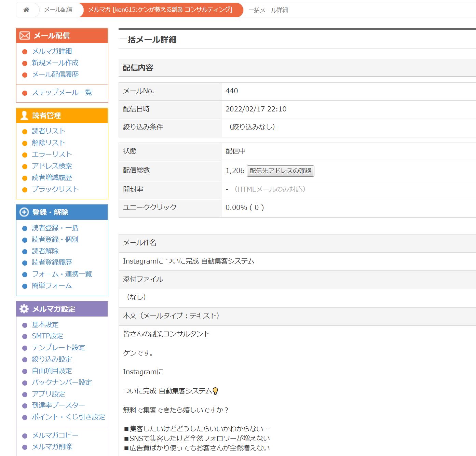476x456 pixels.
Task: Select 一括メール詳細 breadcrumb item
Action: [x=268, y=10]
